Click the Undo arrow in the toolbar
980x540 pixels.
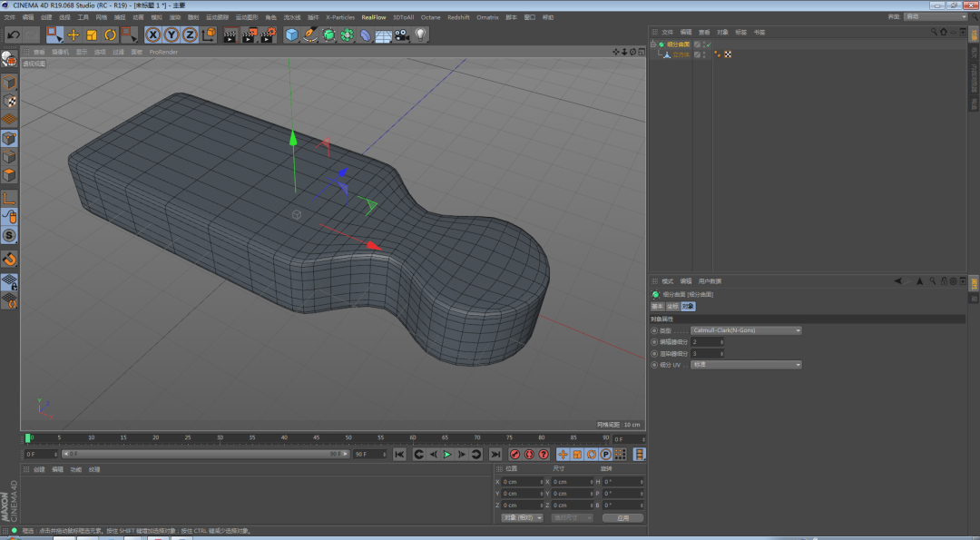tap(14, 34)
